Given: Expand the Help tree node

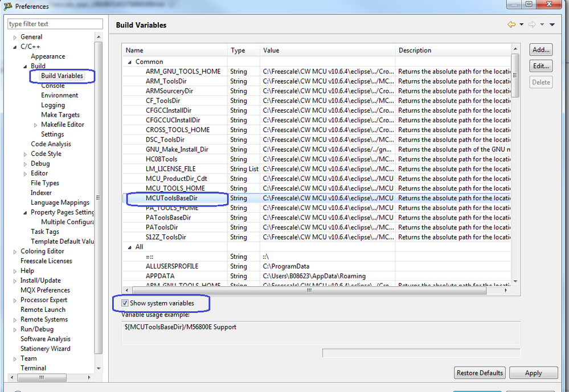Looking at the screenshot, I should pos(15,271).
